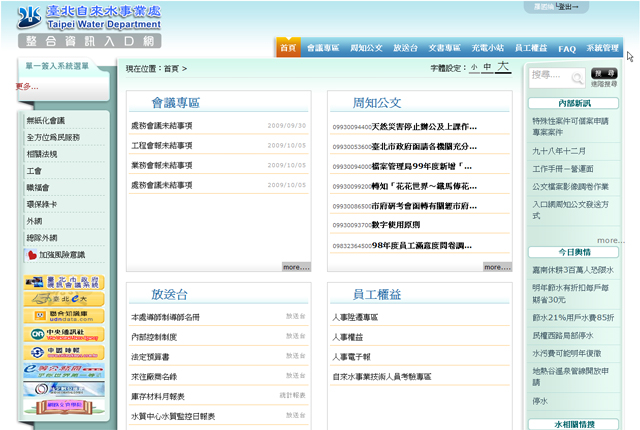Click more... under 內部新訊 list
Image resolution: width=640 pixels, height=430 pixels.
[611, 240]
